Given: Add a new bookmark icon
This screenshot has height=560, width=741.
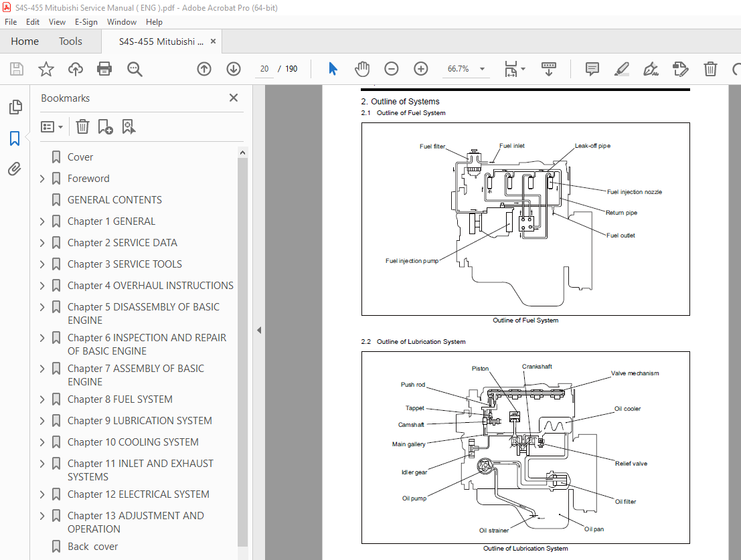Looking at the screenshot, I should [105, 126].
